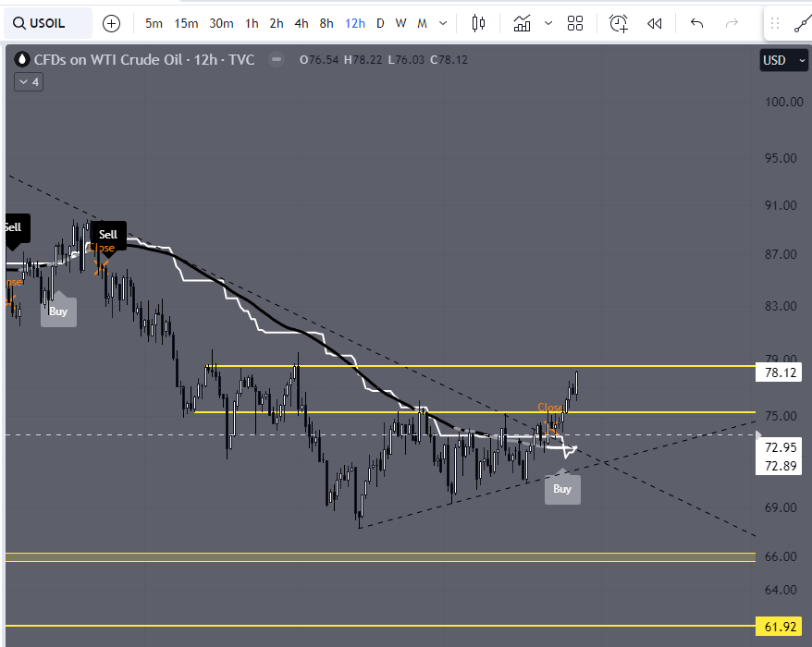This screenshot has height=647, width=812.
Task: Click the 78.12 current price label
Action: [779, 372]
